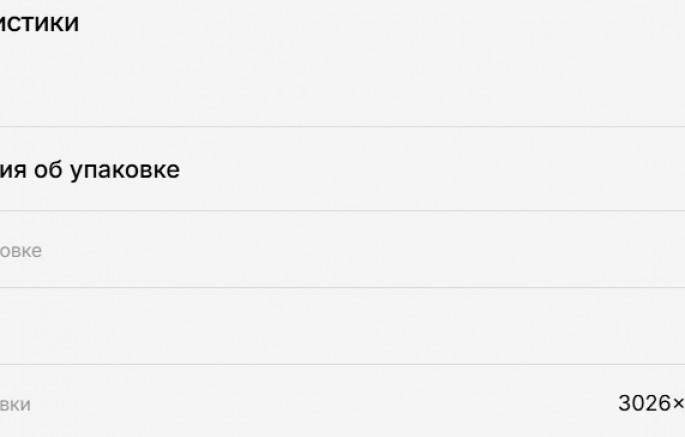Screen dimensions: 685x437
Task: Select the "3026×" dimension value
Action: click(651, 403)
